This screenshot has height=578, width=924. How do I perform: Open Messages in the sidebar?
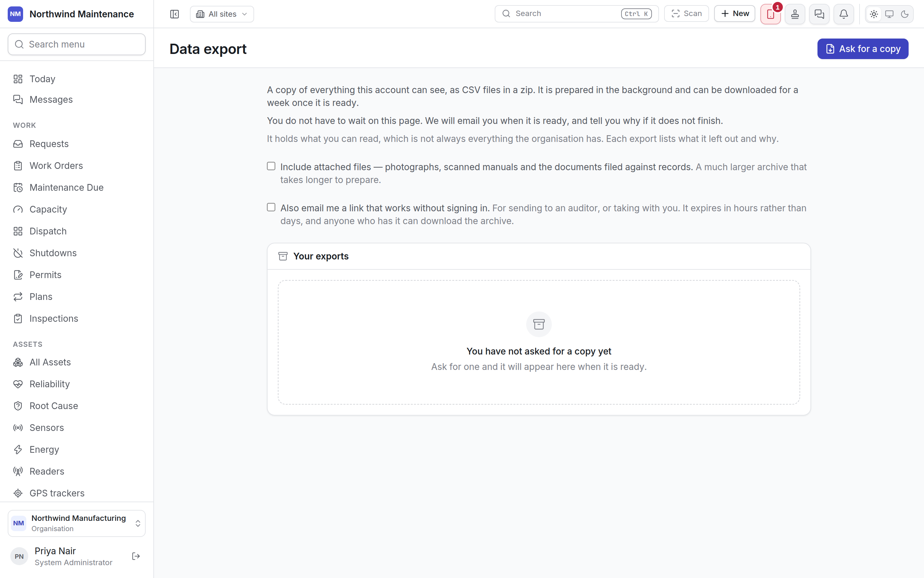click(x=77, y=100)
